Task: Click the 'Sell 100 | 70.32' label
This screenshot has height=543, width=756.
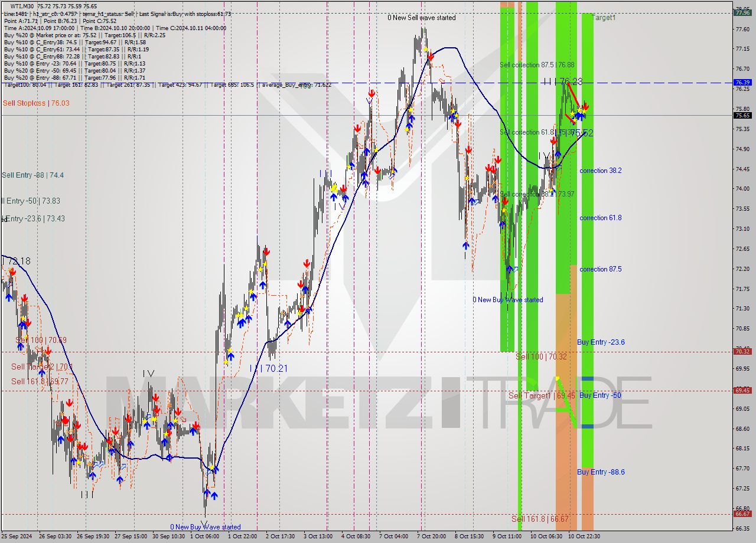Action: (541, 356)
